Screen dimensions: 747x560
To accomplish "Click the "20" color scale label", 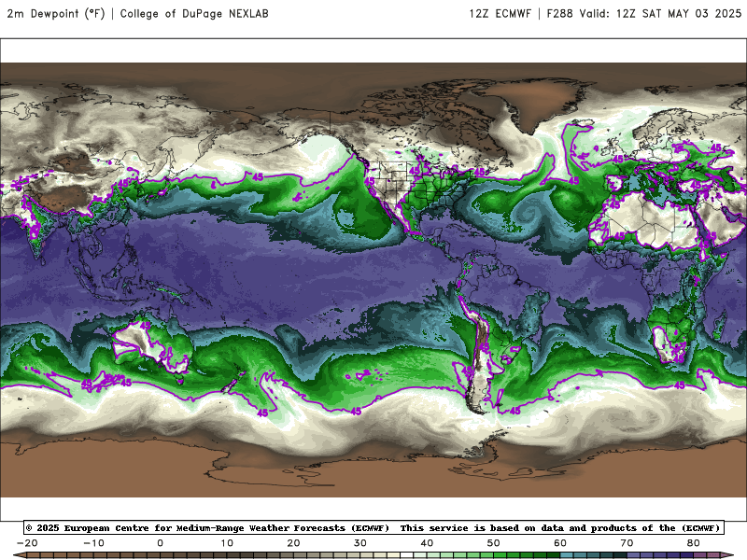I will pyautogui.click(x=293, y=543).
